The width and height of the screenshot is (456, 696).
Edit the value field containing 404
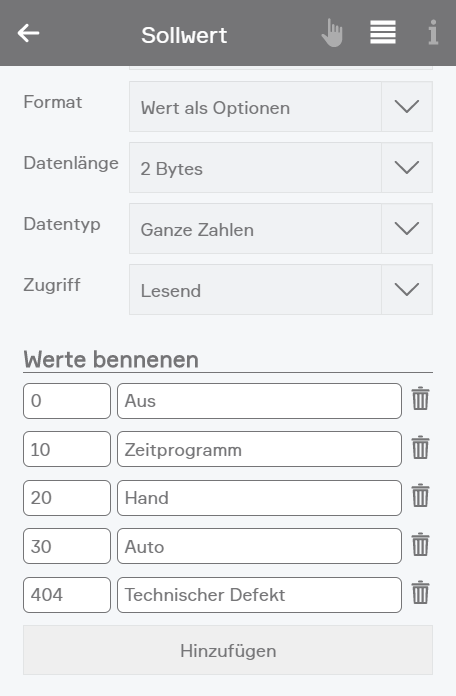pyautogui.click(x=67, y=595)
